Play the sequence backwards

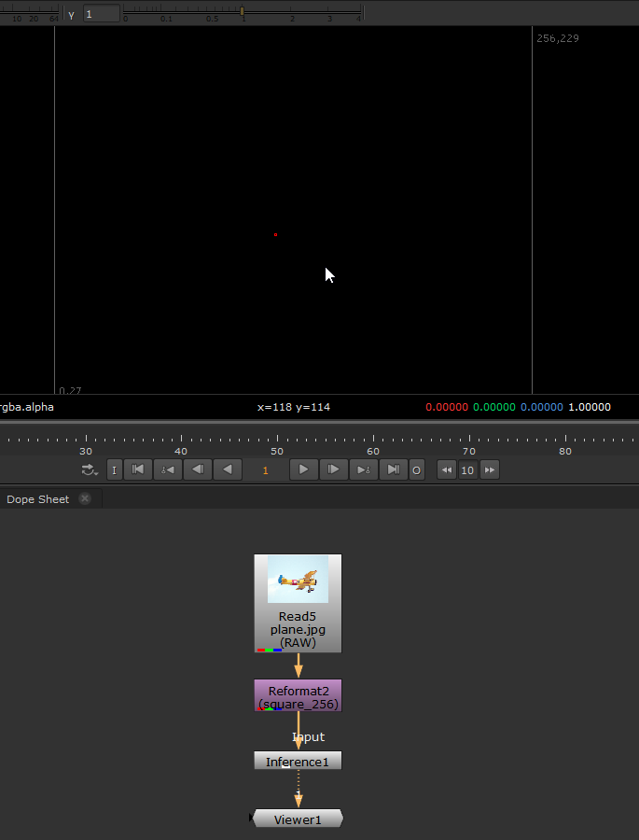(x=228, y=469)
